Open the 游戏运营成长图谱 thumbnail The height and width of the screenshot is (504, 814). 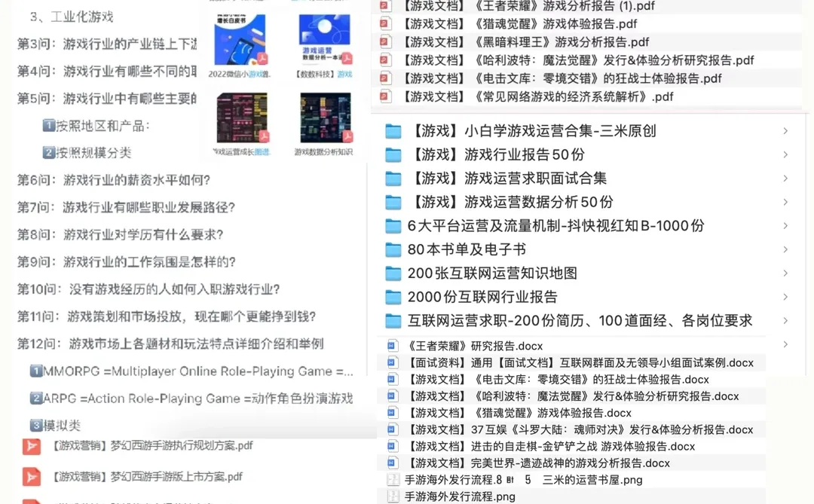coord(241,118)
